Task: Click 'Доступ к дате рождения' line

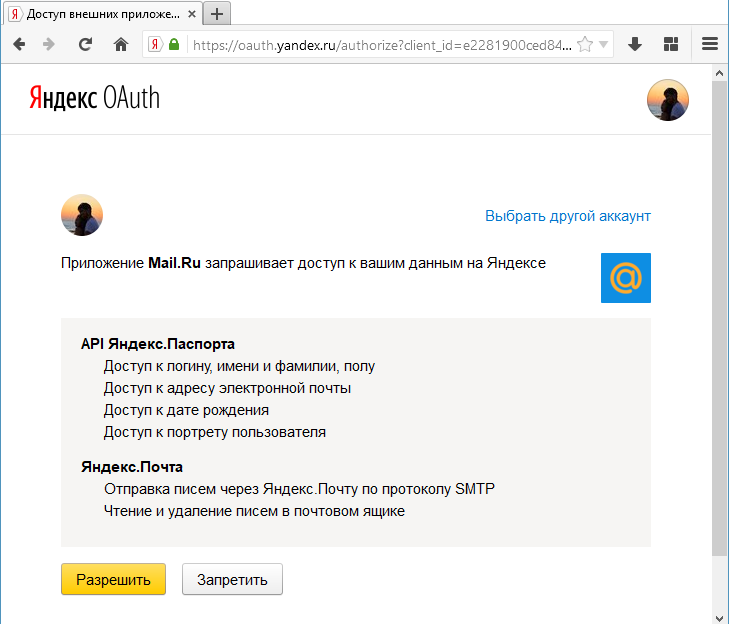Action: coord(186,410)
